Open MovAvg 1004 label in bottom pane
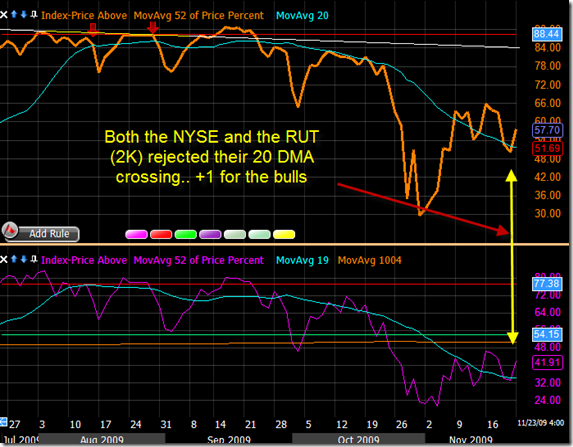The height and width of the screenshot is (447, 573). point(369,260)
